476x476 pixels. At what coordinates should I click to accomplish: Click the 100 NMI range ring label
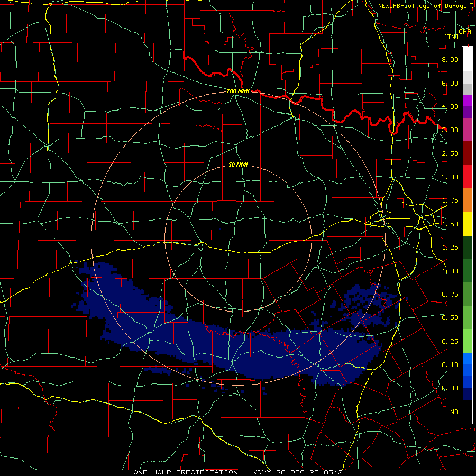pyautogui.click(x=239, y=91)
